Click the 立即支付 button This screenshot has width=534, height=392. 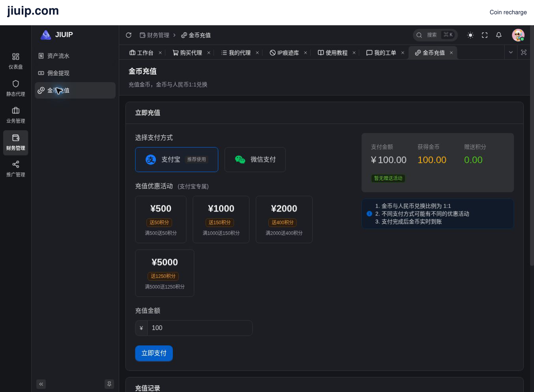tap(154, 353)
